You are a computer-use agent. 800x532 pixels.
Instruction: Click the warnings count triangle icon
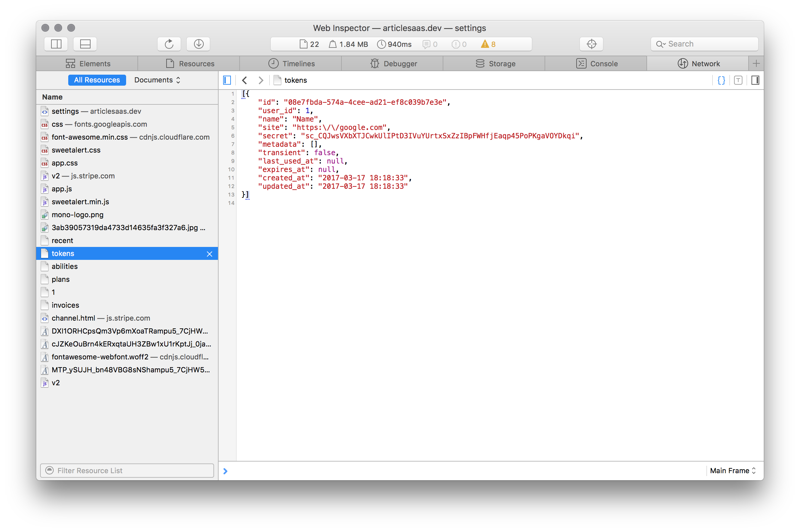click(485, 44)
